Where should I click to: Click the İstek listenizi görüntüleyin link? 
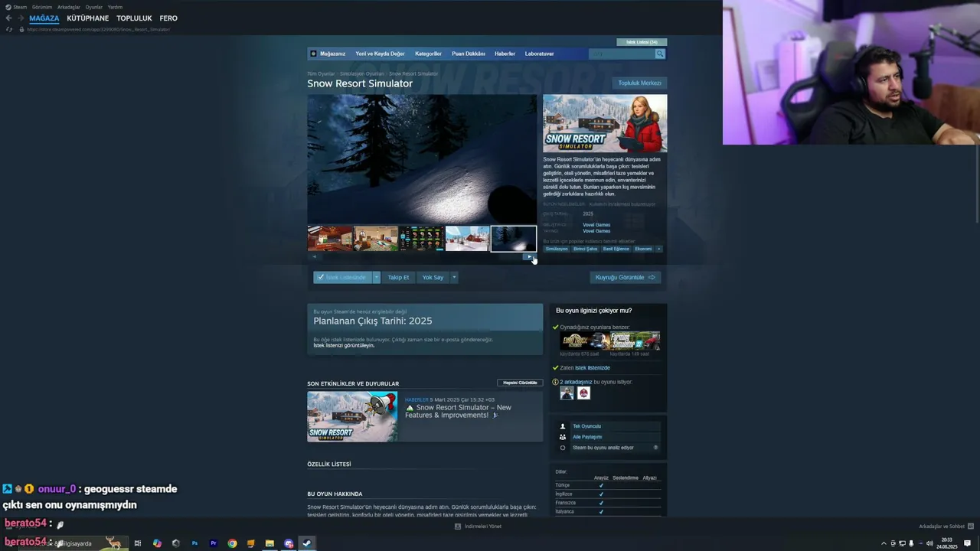(344, 345)
